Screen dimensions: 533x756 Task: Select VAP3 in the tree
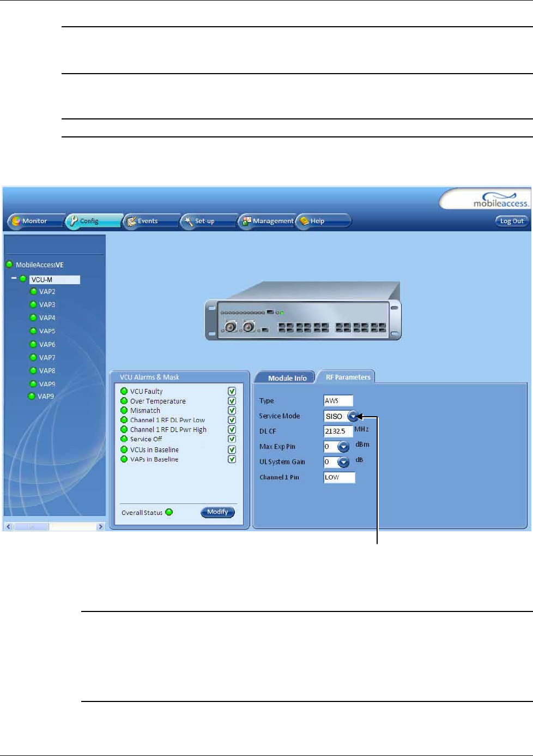(47, 304)
